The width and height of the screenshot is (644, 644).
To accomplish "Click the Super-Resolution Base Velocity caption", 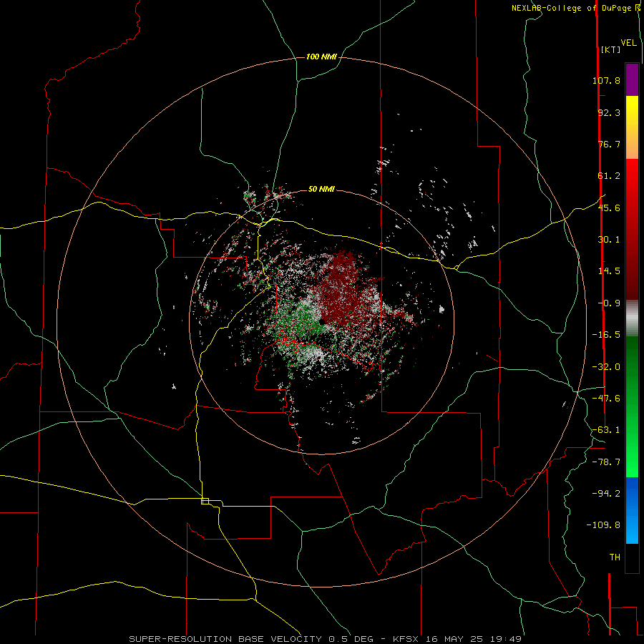I will [x=326, y=639].
